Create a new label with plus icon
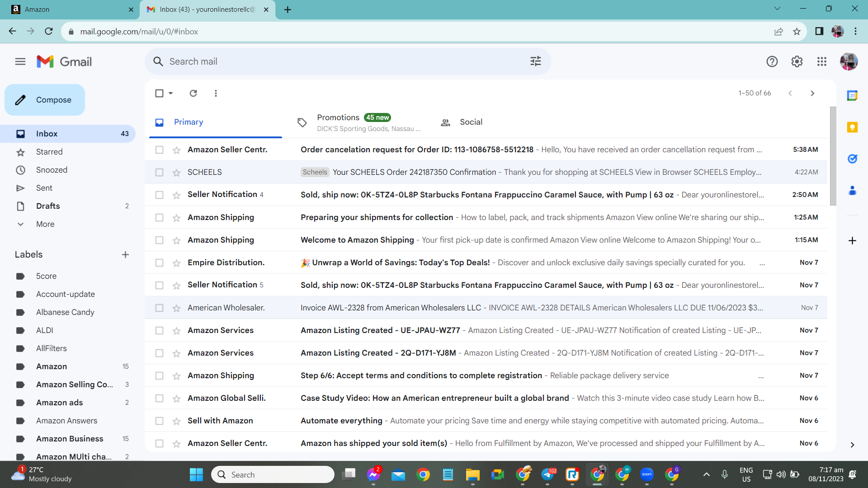The image size is (868, 488). (x=125, y=254)
